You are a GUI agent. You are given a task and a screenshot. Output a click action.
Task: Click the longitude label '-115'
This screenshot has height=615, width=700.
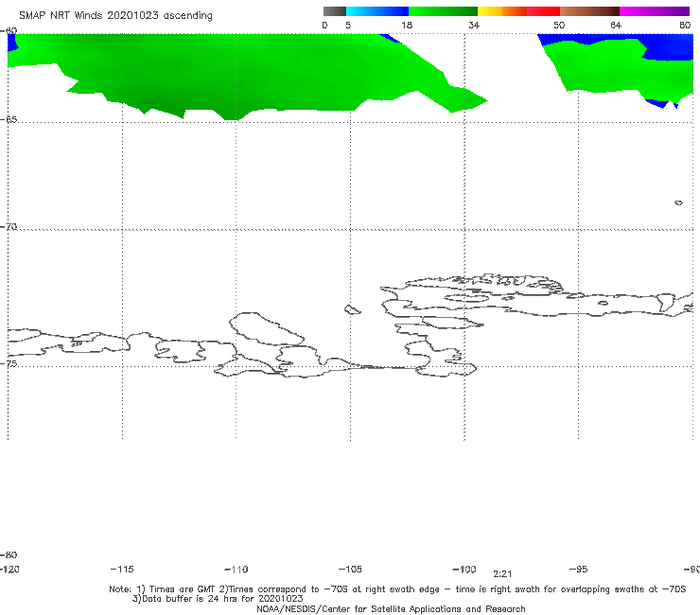pos(122,569)
